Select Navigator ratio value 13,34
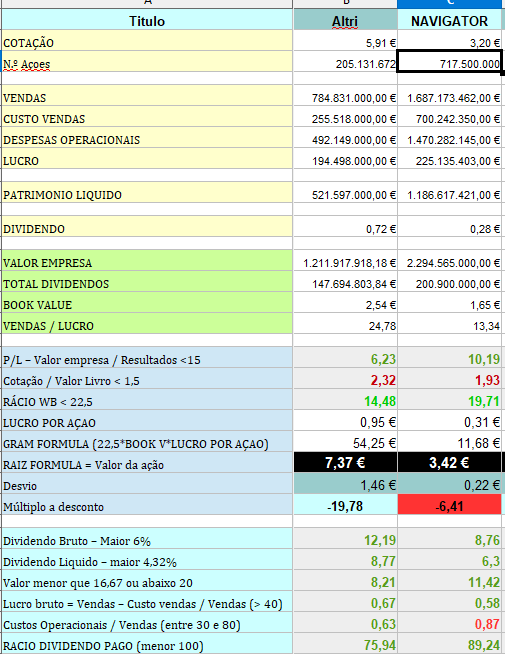 pyautogui.click(x=450, y=325)
